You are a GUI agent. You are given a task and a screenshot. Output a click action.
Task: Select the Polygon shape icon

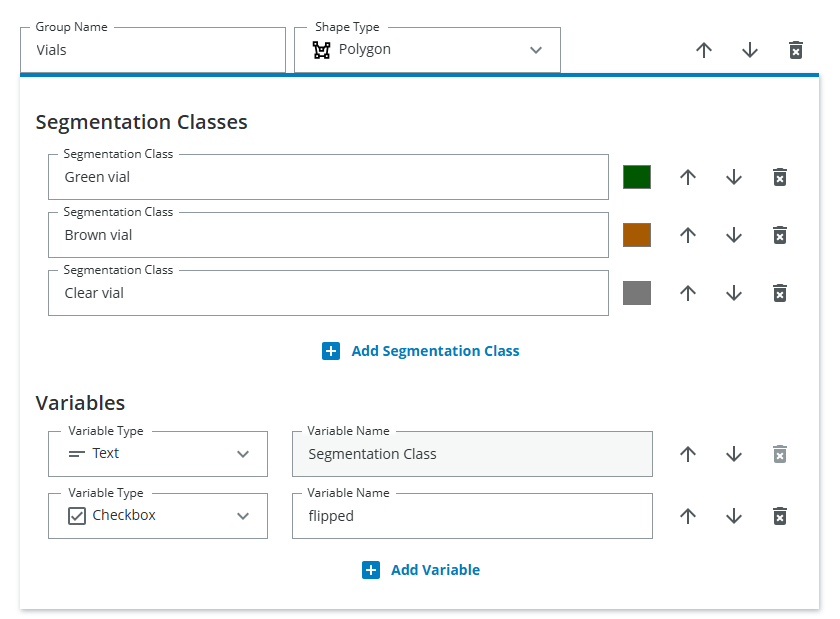point(321,49)
